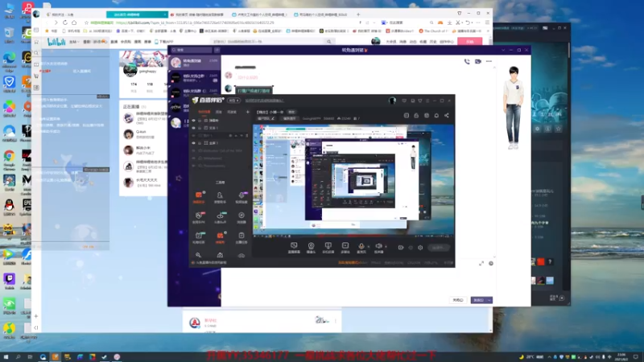Screen dimensions: 644x362
Task: Click the settings gear in streaming toolbar
Action: pyautogui.click(x=420, y=248)
